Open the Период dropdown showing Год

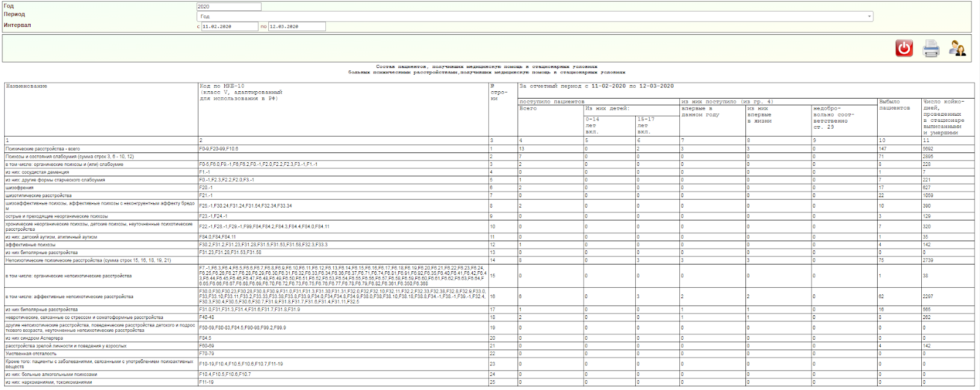pyautogui.click(x=535, y=17)
